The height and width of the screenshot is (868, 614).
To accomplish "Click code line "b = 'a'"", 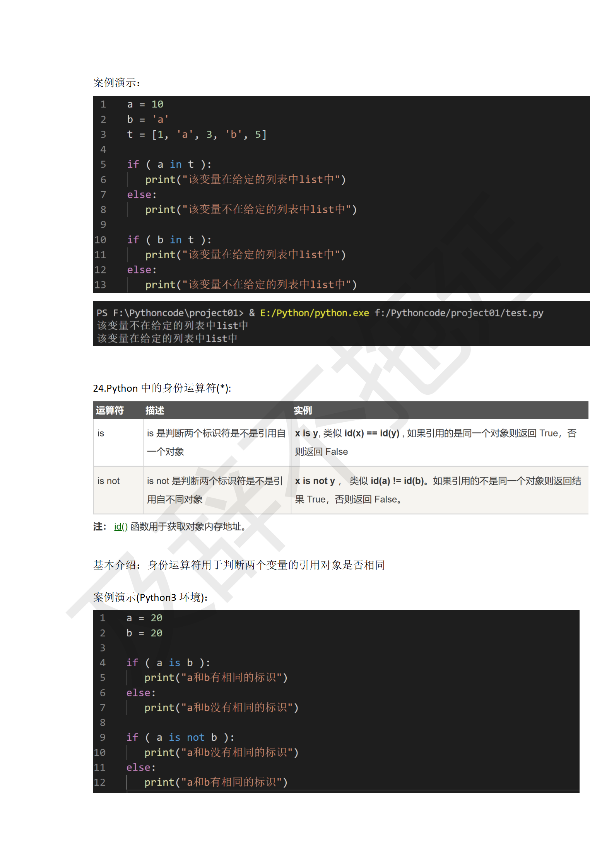I will [147, 119].
